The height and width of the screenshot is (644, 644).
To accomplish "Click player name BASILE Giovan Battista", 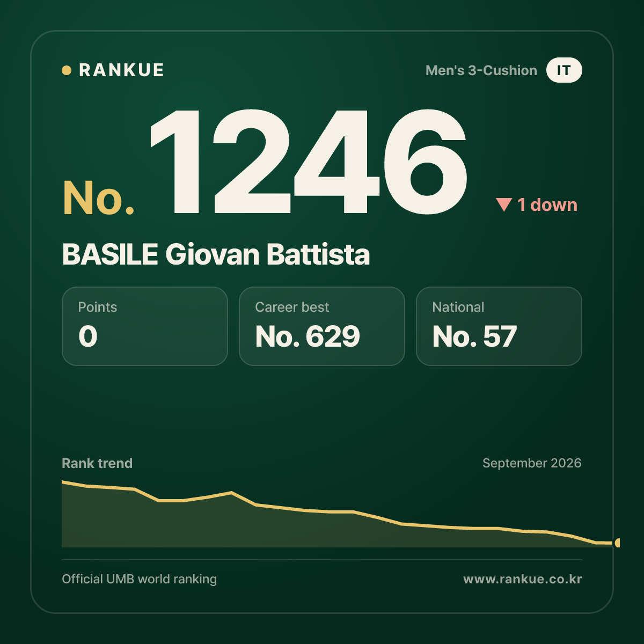I will click(x=216, y=254).
